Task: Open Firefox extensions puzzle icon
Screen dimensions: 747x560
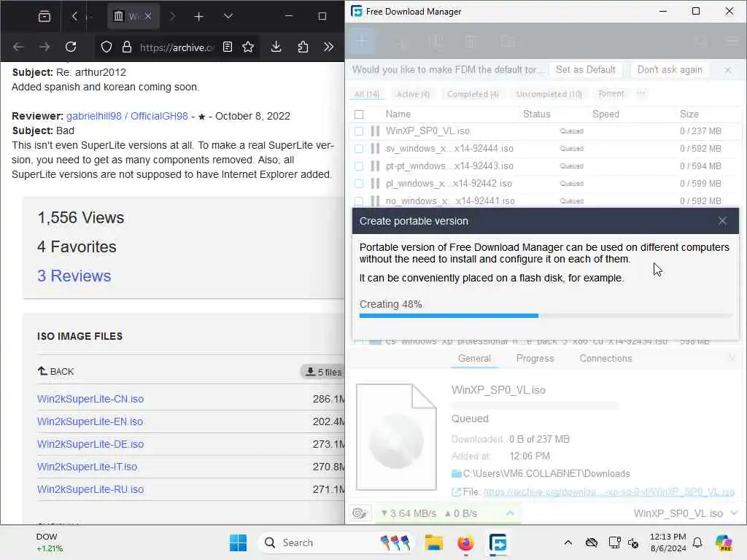Action: click(x=303, y=47)
